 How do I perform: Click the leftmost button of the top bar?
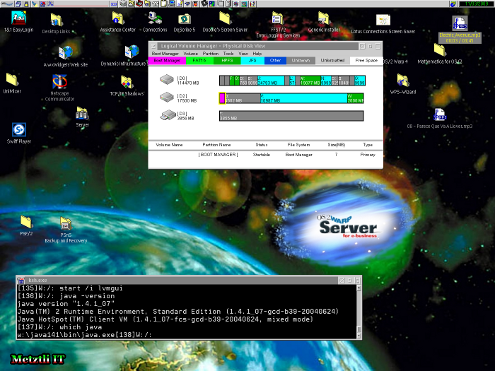[x=7, y=4]
